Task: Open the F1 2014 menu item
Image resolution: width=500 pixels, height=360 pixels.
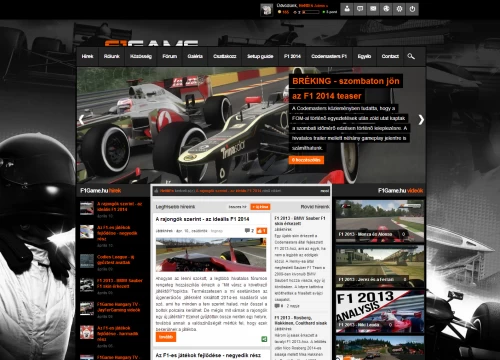Action: pos(292,56)
